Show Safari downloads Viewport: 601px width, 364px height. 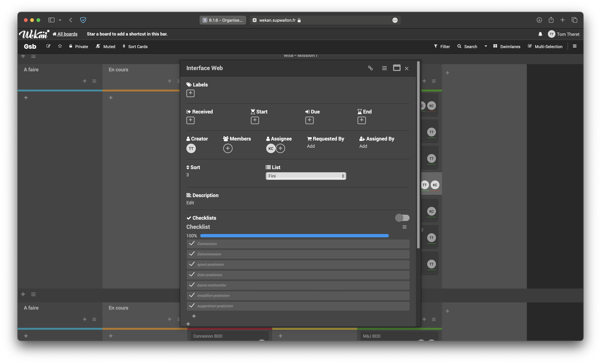pos(539,20)
